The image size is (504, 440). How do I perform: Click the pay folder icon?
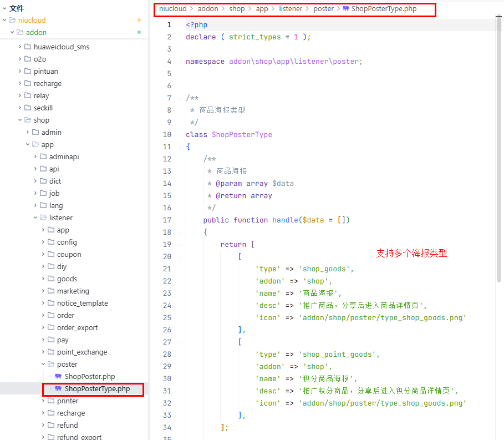point(51,340)
